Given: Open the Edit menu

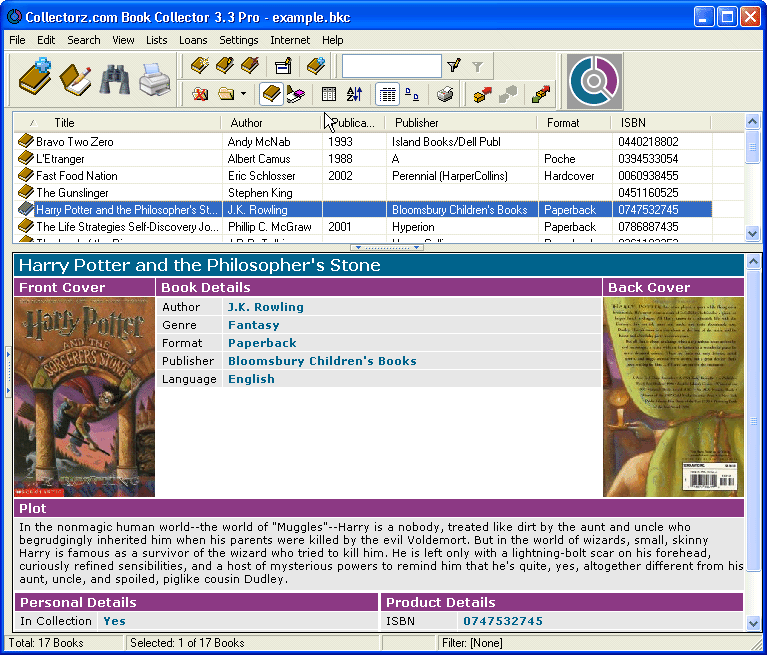Looking at the screenshot, I should pyautogui.click(x=46, y=40).
